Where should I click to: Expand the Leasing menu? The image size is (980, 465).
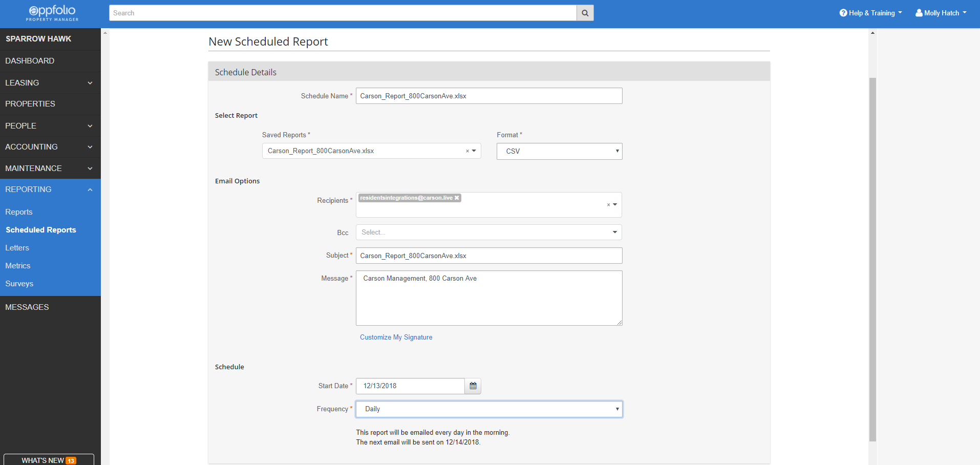point(50,82)
